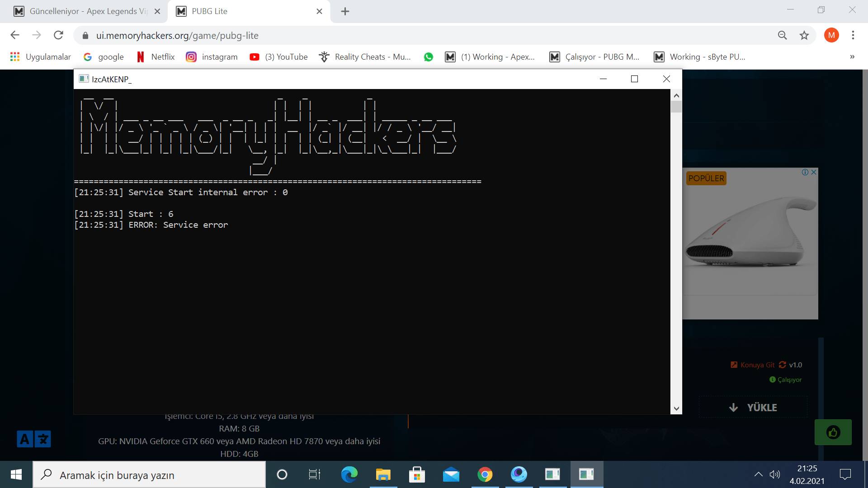Click the YÜKLE download button

click(x=753, y=408)
